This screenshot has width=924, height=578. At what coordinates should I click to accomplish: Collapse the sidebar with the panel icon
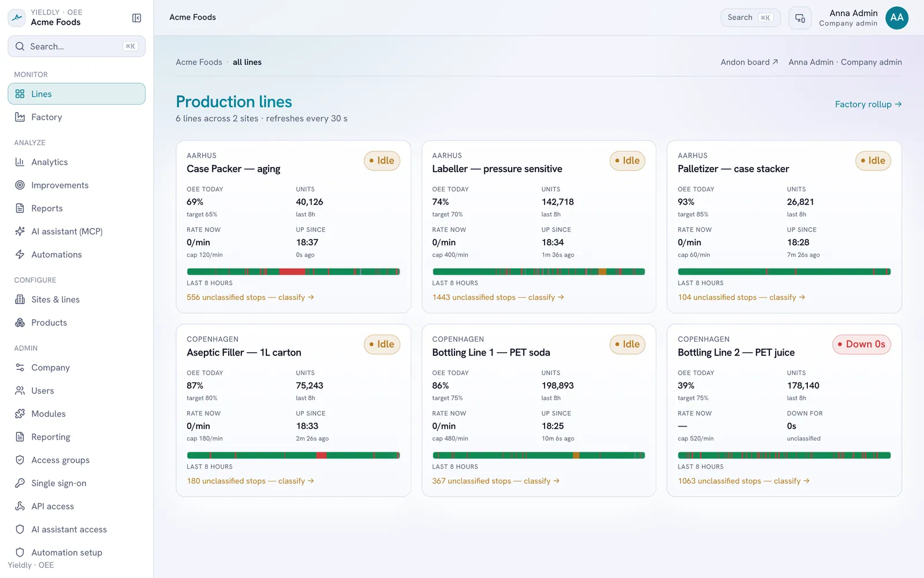click(136, 18)
